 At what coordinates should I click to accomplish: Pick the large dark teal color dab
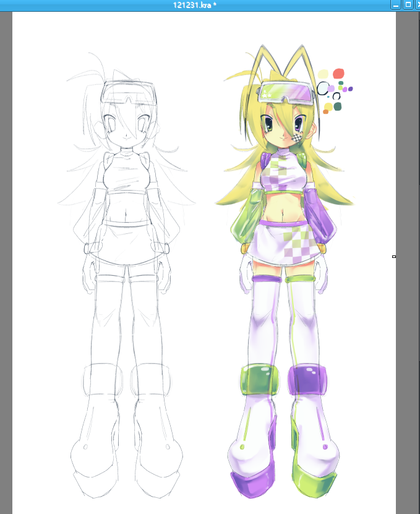click(337, 106)
